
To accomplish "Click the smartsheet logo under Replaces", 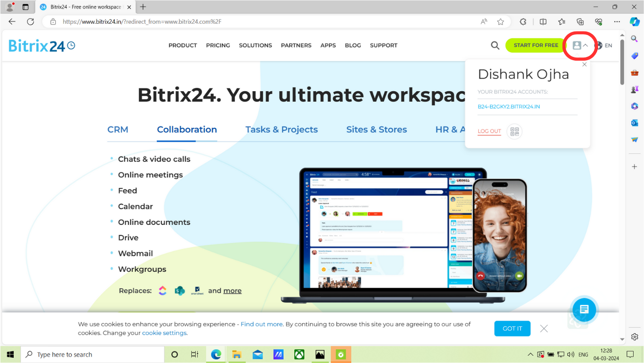I will (x=197, y=290).
